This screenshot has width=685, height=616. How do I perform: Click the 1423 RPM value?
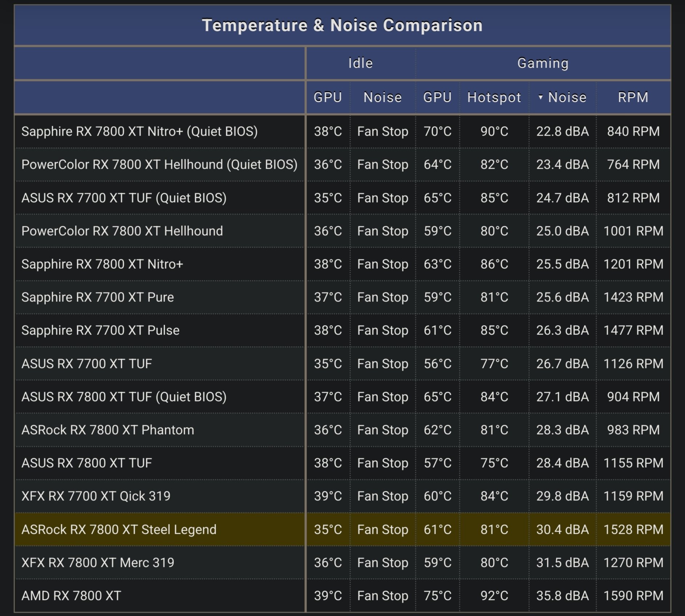pyautogui.click(x=633, y=297)
